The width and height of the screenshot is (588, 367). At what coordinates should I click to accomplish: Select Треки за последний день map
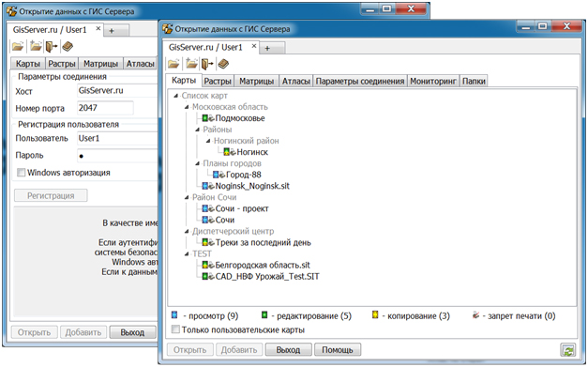click(263, 242)
